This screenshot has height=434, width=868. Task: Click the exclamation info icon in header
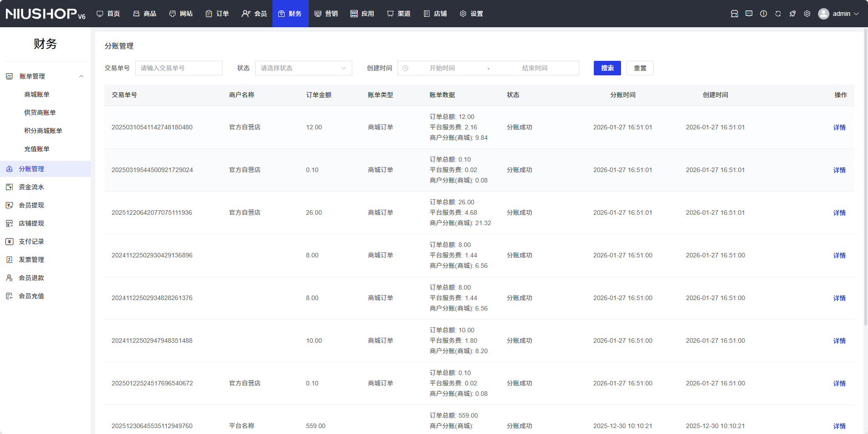tap(763, 14)
